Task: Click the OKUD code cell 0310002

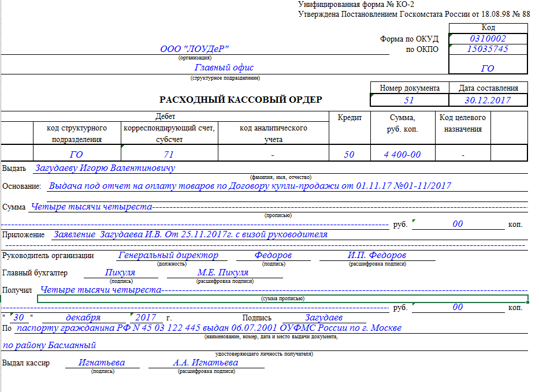Action: pos(488,39)
